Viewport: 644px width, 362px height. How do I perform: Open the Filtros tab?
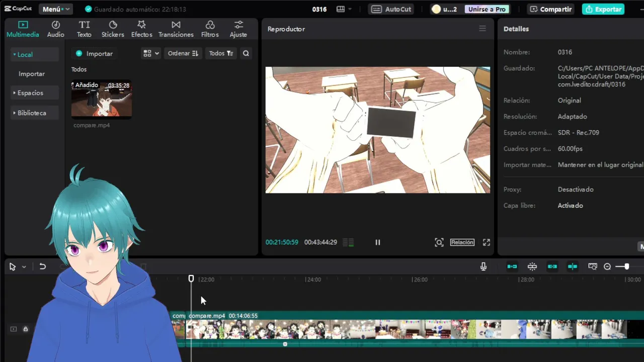point(210,29)
